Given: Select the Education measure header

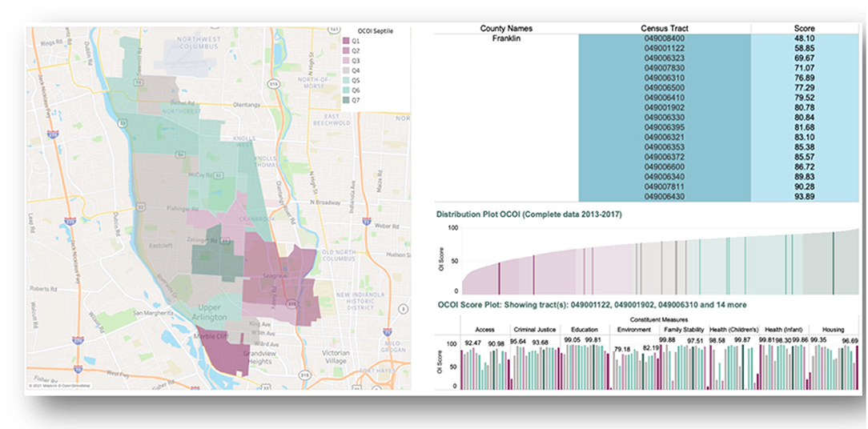Looking at the screenshot, I should click(585, 329).
